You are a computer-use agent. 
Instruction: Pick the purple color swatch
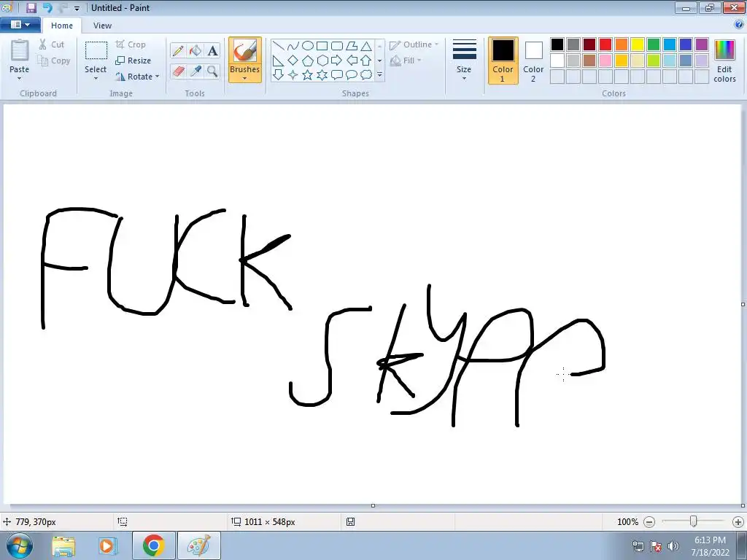702,44
